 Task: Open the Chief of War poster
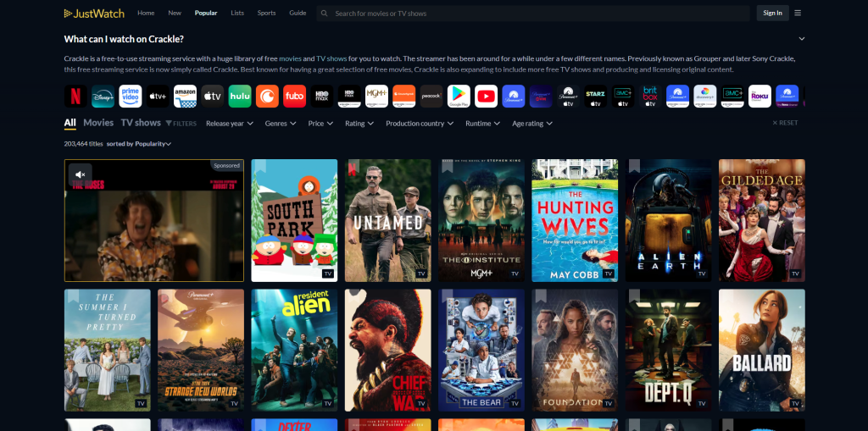pyautogui.click(x=388, y=351)
